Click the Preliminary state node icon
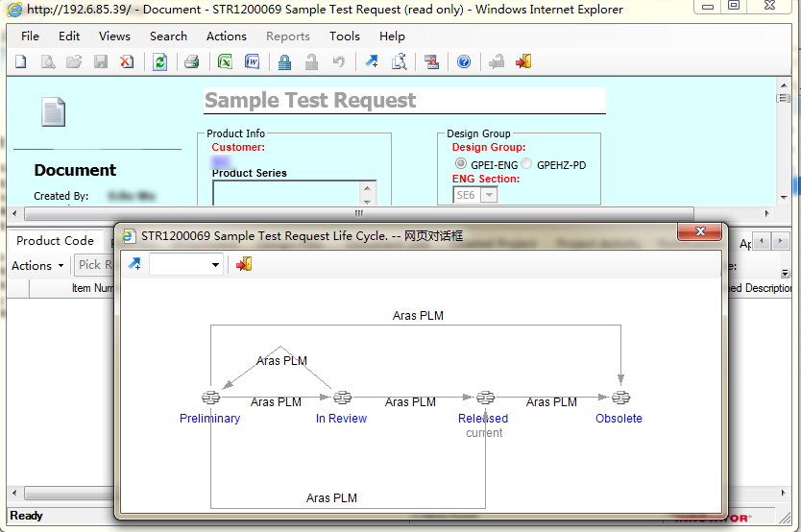 point(211,398)
